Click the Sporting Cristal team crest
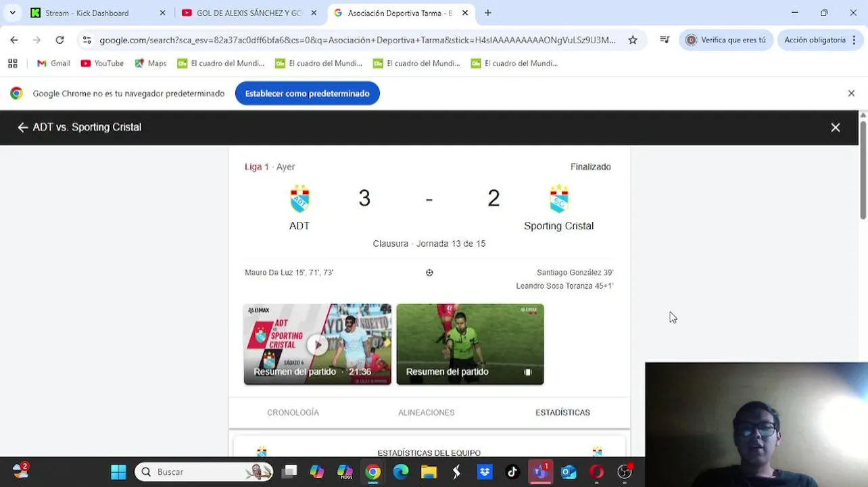Image resolution: width=868 pixels, height=487 pixels. tap(558, 198)
